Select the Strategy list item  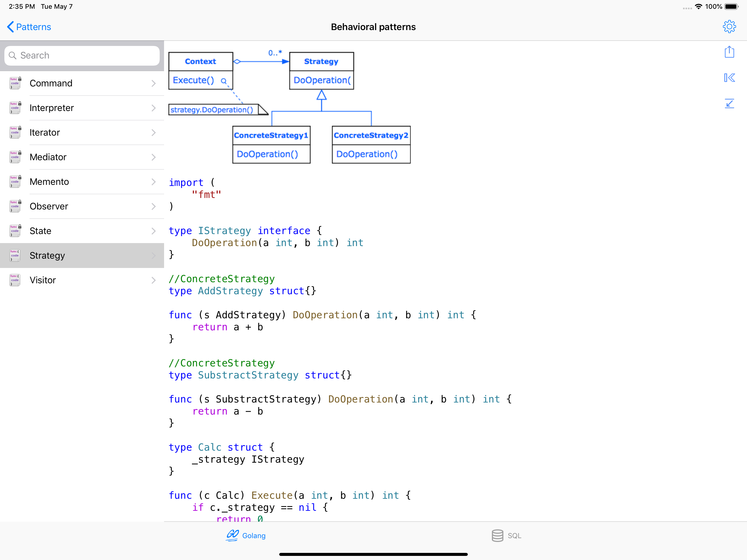coord(47,256)
